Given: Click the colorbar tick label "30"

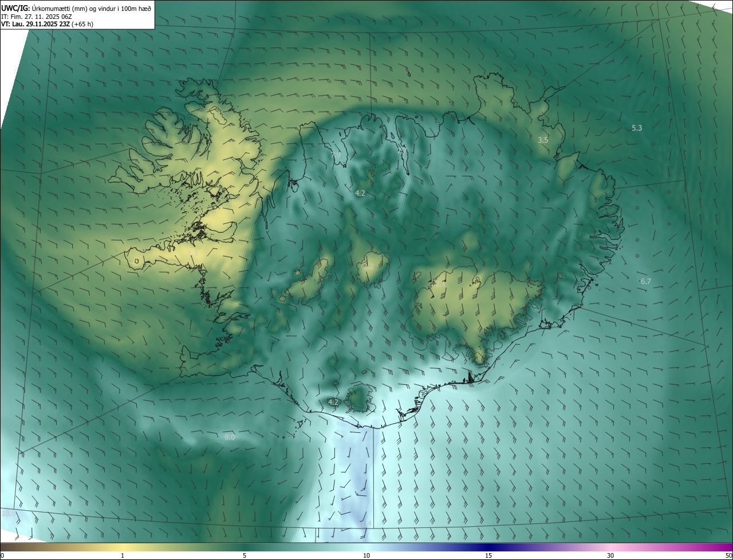Looking at the screenshot, I should (610, 555).
